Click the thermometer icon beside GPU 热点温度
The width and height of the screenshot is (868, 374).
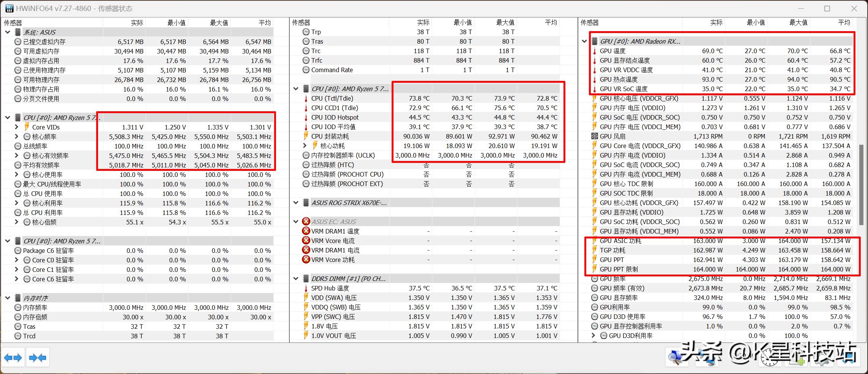click(595, 79)
